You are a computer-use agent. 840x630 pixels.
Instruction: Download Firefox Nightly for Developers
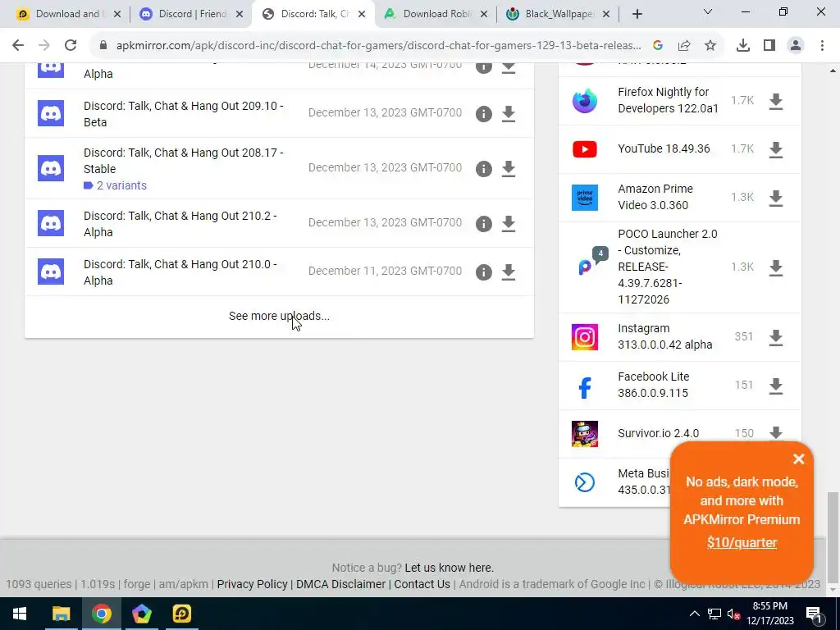click(776, 101)
